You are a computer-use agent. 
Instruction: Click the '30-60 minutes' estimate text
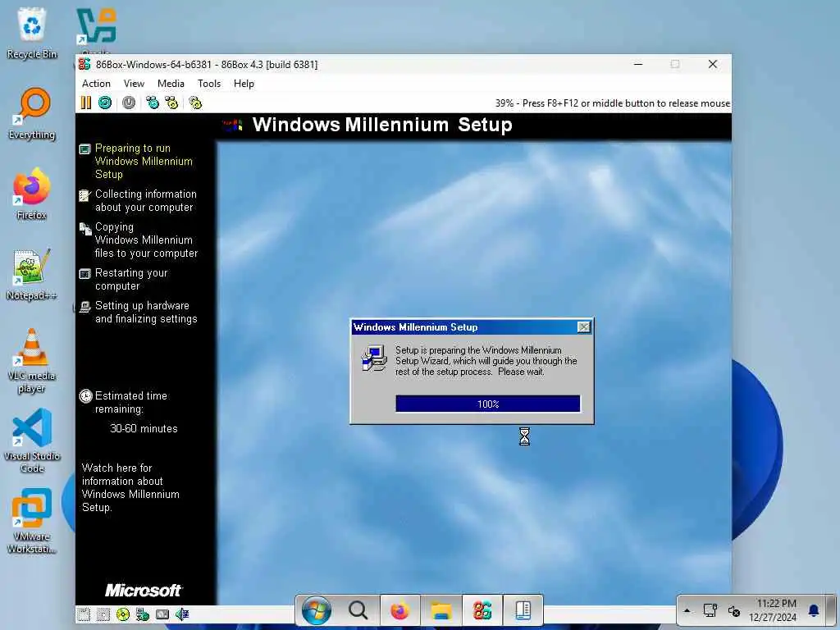(144, 428)
